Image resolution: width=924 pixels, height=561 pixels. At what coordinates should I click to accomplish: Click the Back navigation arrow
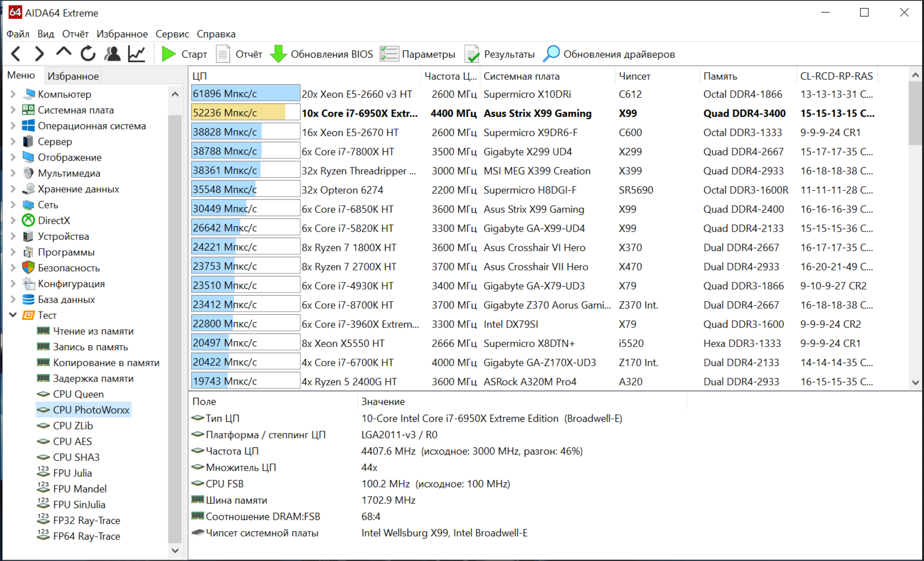click(16, 54)
